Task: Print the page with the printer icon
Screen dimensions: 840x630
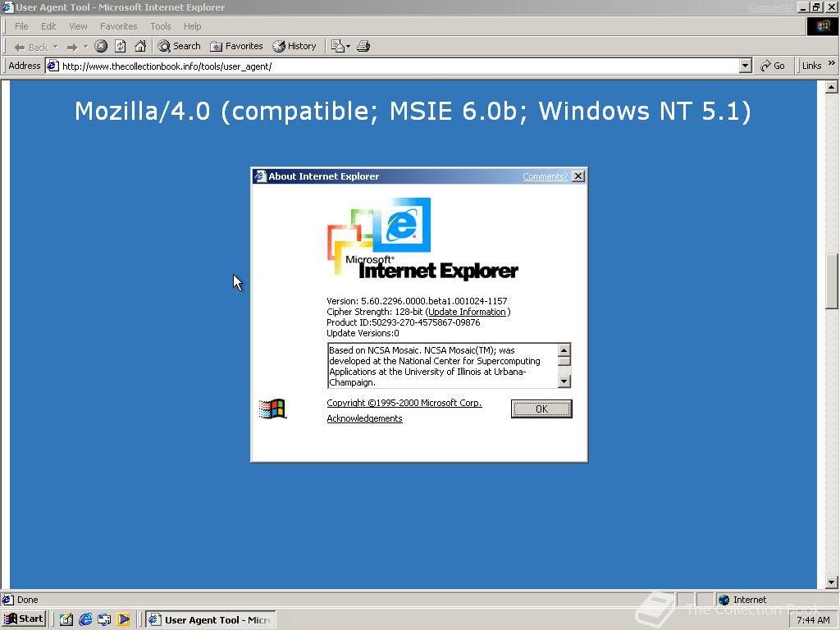Action: click(x=363, y=47)
